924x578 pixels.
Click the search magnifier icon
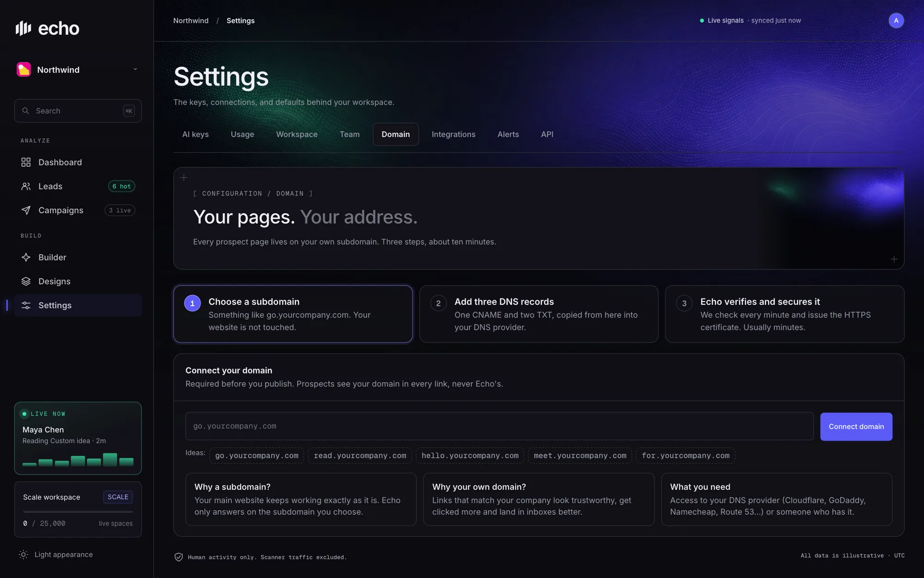click(x=26, y=111)
